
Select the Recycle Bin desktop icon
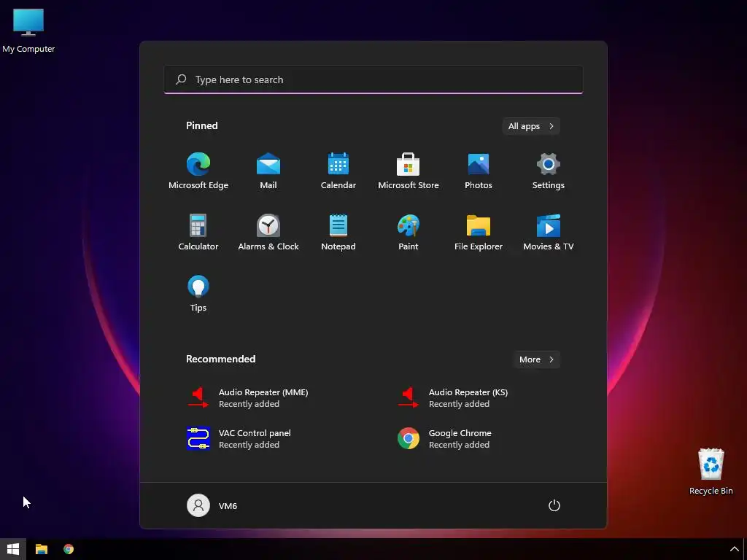pyautogui.click(x=711, y=472)
